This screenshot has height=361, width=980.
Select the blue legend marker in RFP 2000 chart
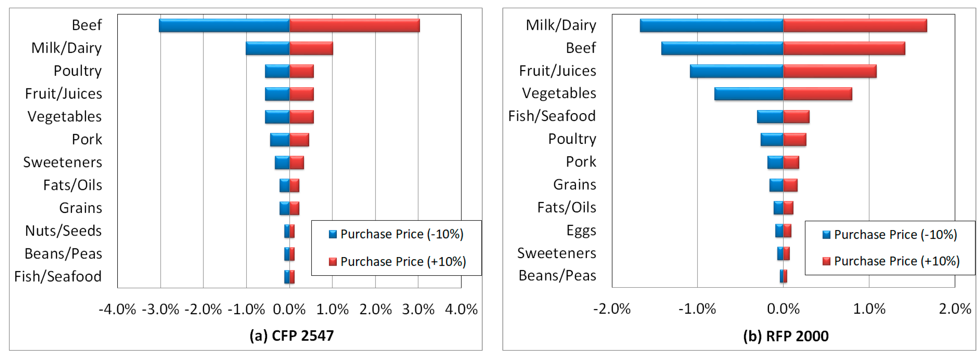[826, 235]
